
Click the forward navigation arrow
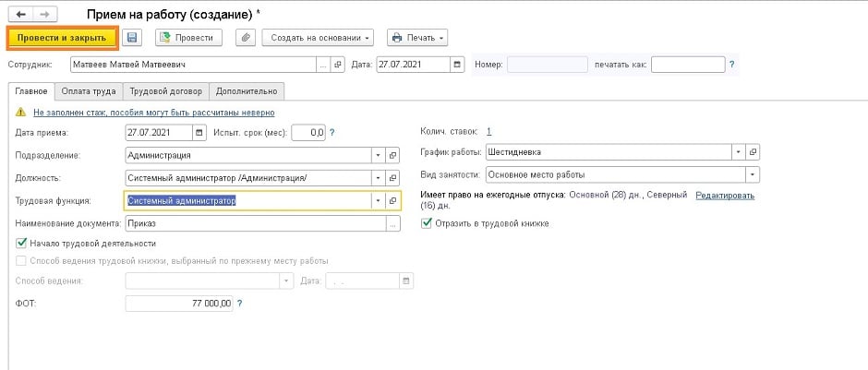(44, 16)
